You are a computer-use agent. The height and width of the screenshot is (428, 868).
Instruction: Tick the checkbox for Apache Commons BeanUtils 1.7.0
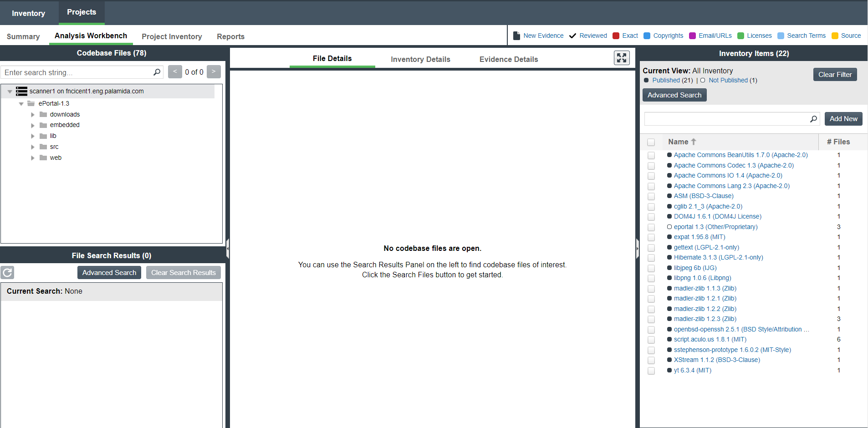click(651, 155)
